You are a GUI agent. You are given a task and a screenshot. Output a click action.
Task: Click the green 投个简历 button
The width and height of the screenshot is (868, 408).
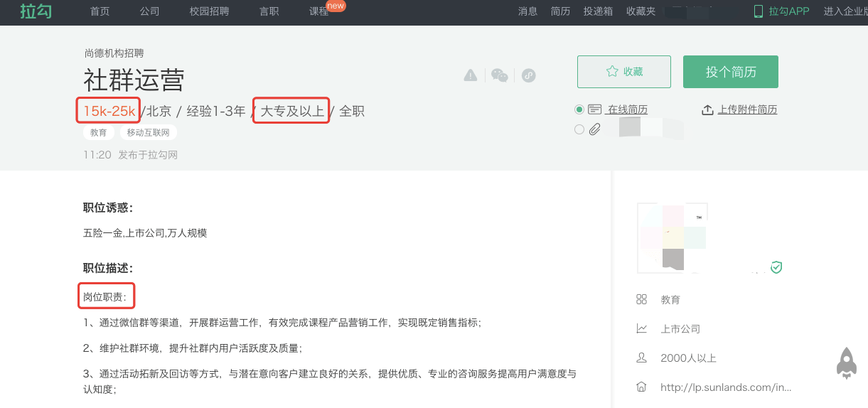731,72
